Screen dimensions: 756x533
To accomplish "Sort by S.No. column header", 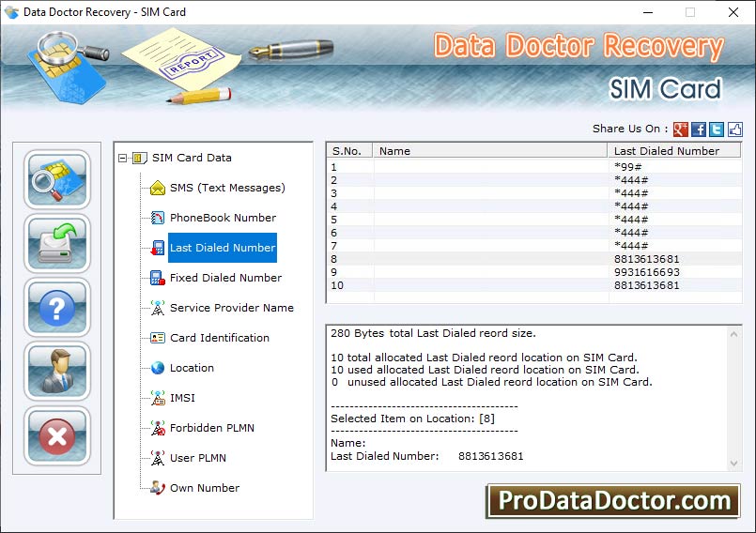I will pyautogui.click(x=349, y=151).
